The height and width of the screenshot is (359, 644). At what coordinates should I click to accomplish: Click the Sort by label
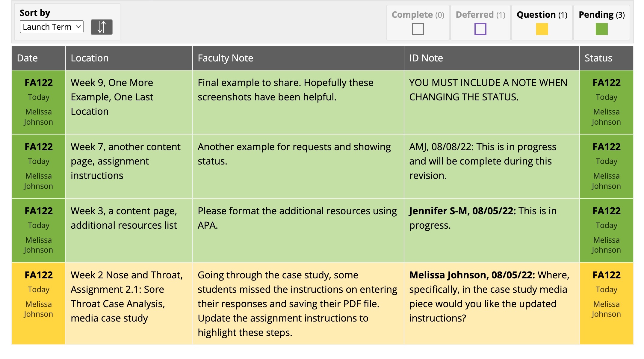pos(35,13)
